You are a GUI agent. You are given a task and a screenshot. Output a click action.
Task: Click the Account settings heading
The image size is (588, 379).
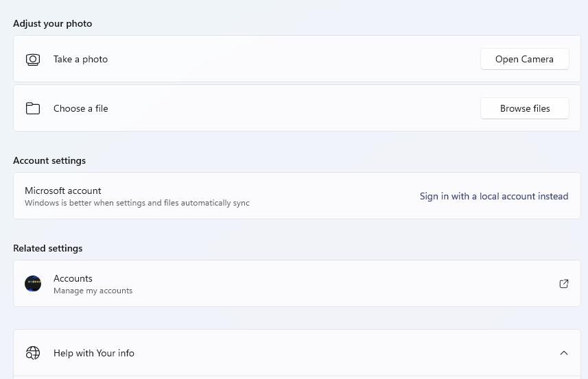(49, 160)
